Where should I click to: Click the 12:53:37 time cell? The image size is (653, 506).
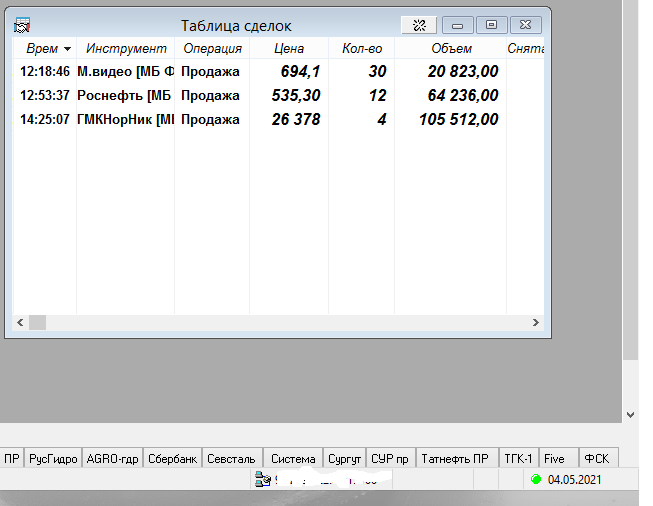(x=45, y=95)
